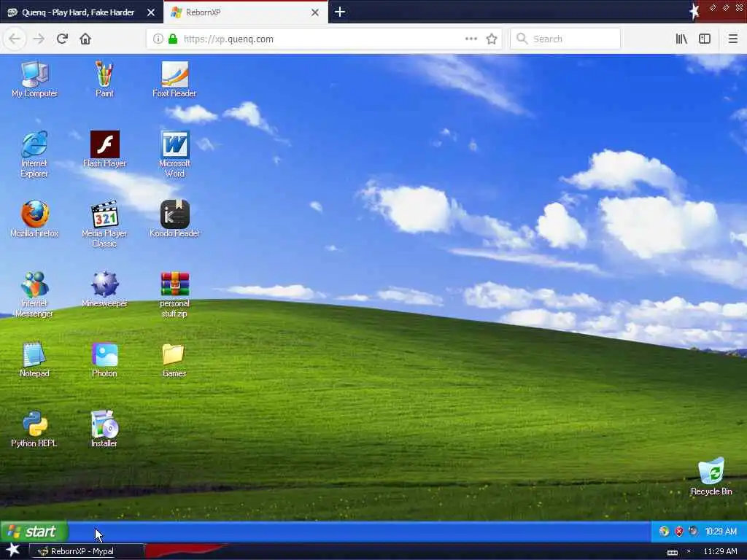Open a new browser tab
This screenshot has height=560, width=747.
pos(340,12)
